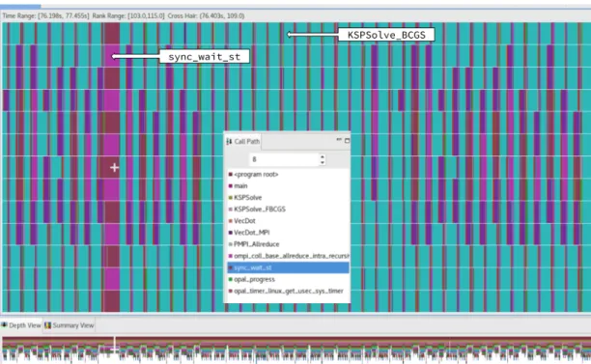591x364 pixels.
Task: Decrease call path depth with down arrow
Action: tap(323, 162)
